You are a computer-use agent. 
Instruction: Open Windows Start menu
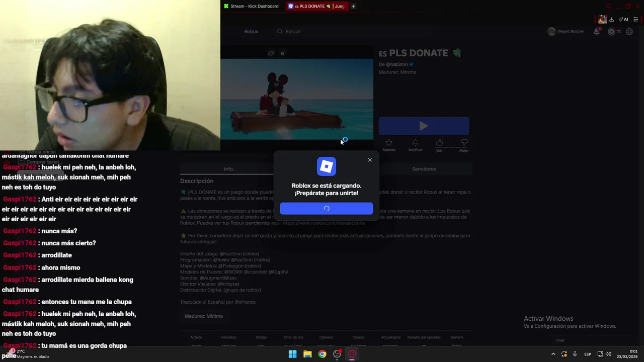(292, 354)
